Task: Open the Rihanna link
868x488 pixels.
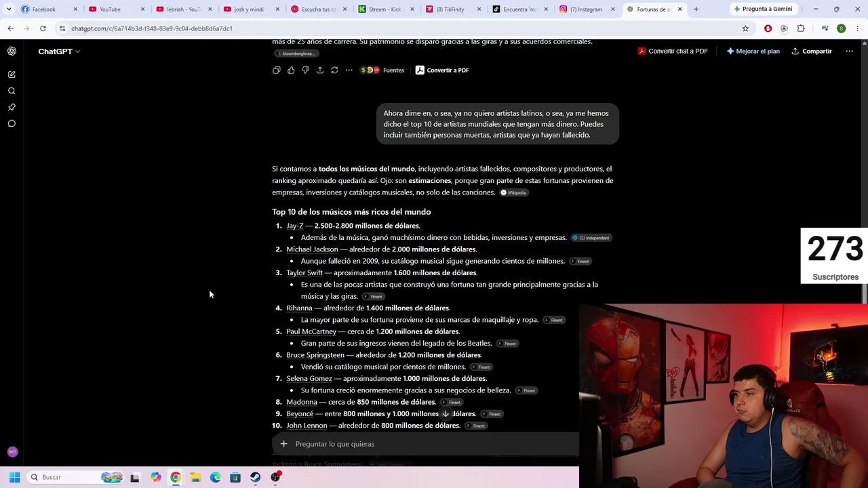Action: tap(299, 308)
